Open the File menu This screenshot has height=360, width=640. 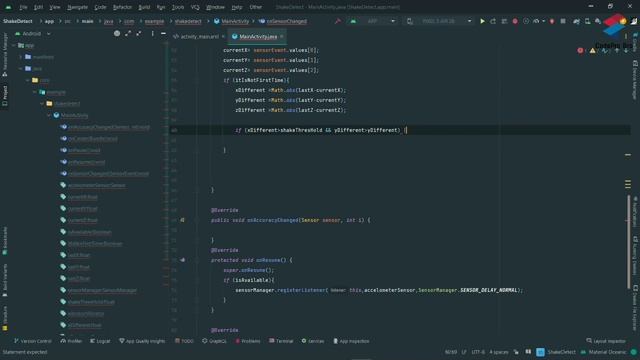(23, 7)
